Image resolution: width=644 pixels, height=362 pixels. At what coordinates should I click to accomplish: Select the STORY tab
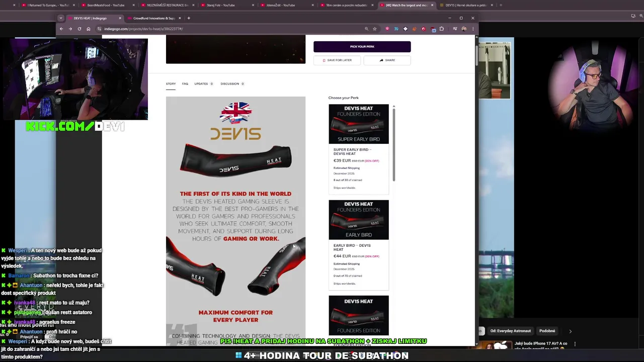click(171, 84)
